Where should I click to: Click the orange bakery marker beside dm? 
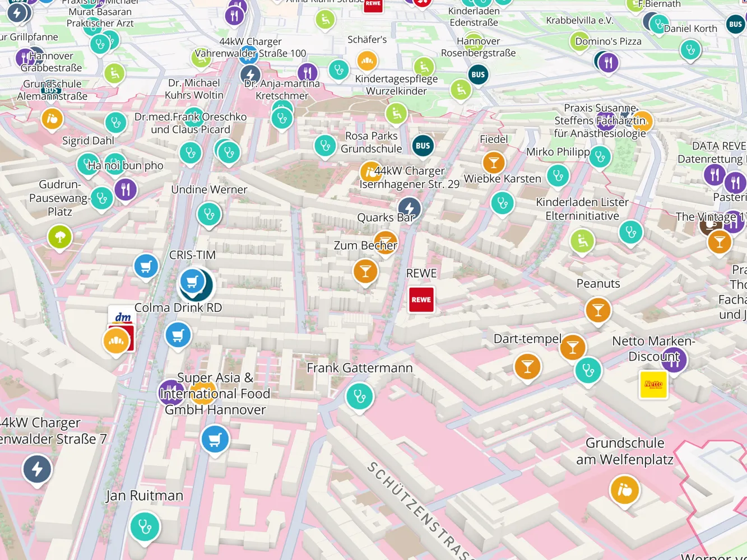(x=117, y=341)
